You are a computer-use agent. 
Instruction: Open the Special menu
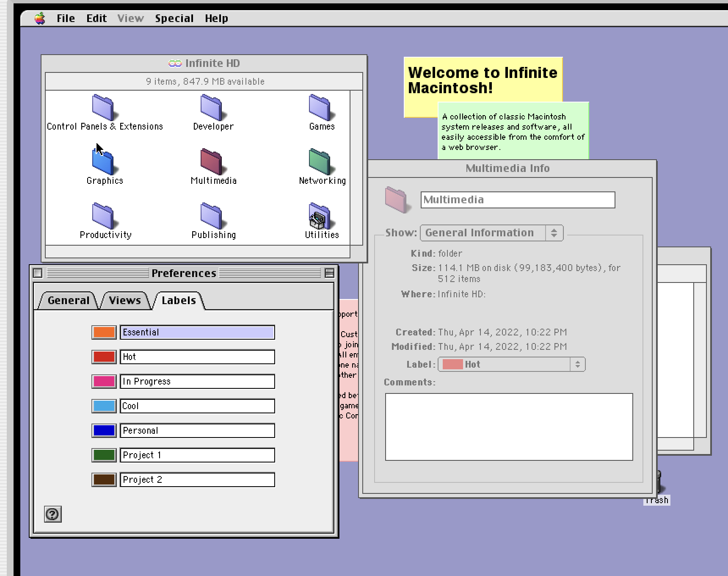(174, 18)
